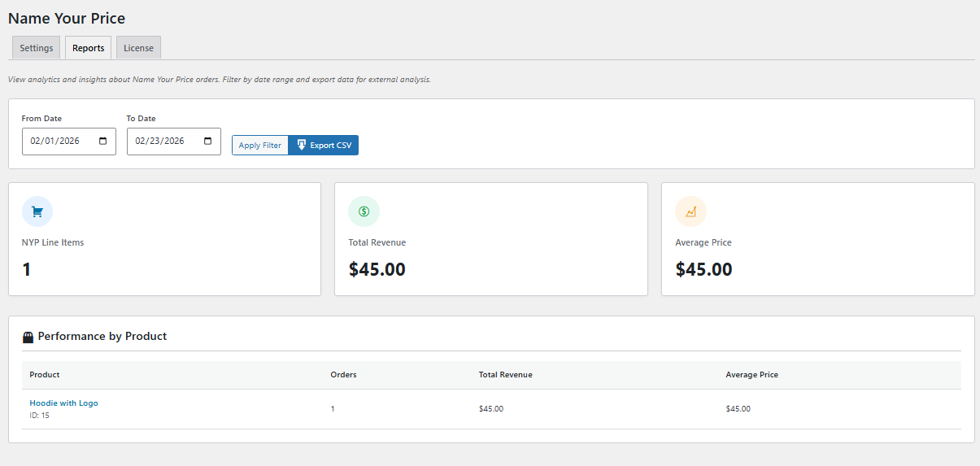The height and width of the screenshot is (466, 980).
Task: Click the Average Price column header
Action: (x=751, y=375)
